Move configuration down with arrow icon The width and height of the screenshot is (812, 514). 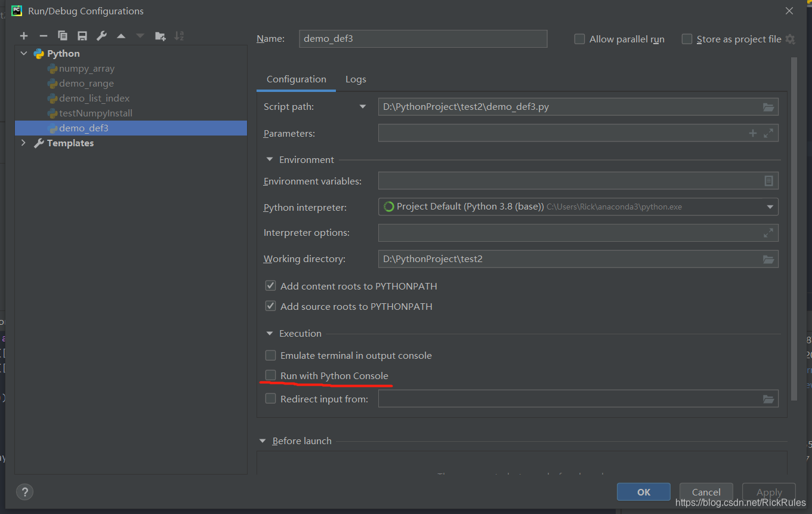[x=140, y=36]
